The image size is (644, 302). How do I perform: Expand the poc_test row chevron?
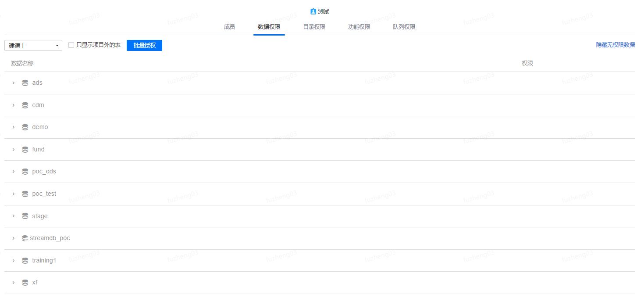14,194
